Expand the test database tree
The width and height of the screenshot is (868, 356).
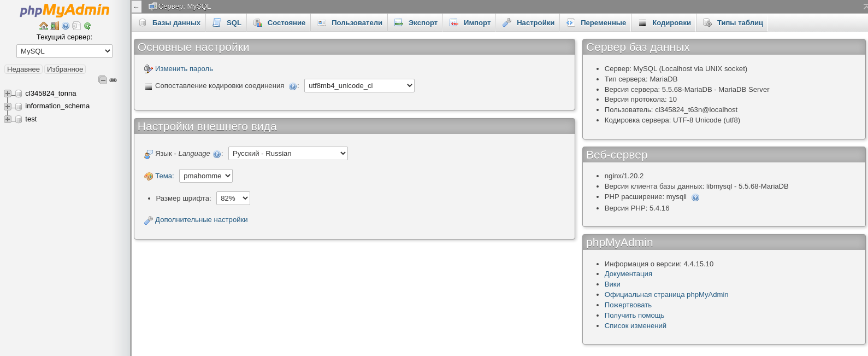(x=8, y=119)
